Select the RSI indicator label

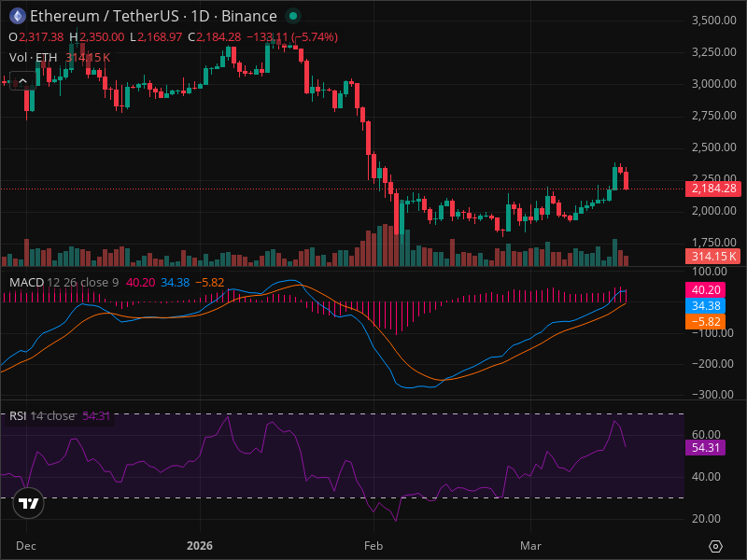pyautogui.click(x=18, y=415)
